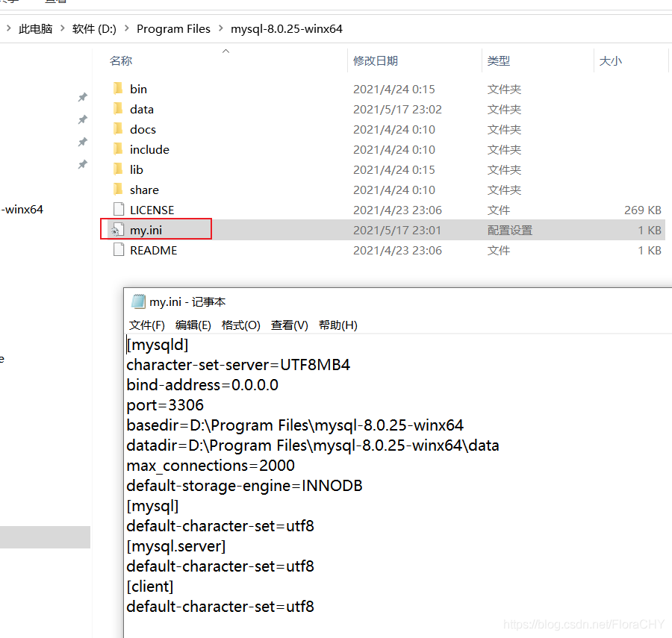Click the first pin icon in navigation pane
The width and height of the screenshot is (672, 638).
[83, 97]
